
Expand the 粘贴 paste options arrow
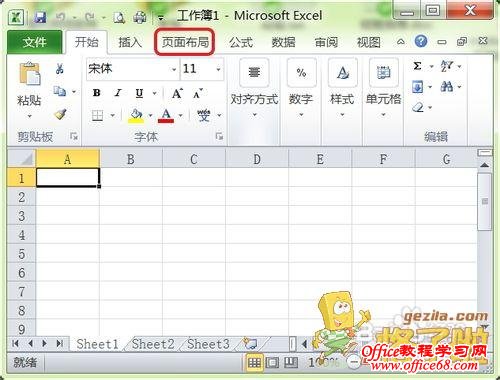pyautogui.click(x=30, y=116)
